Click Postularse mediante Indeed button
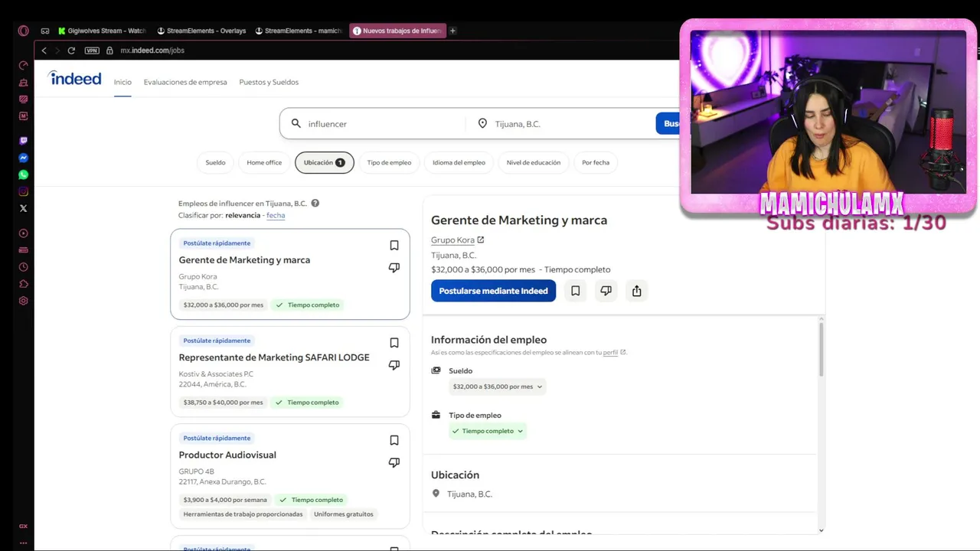980x551 pixels. pyautogui.click(x=493, y=291)
